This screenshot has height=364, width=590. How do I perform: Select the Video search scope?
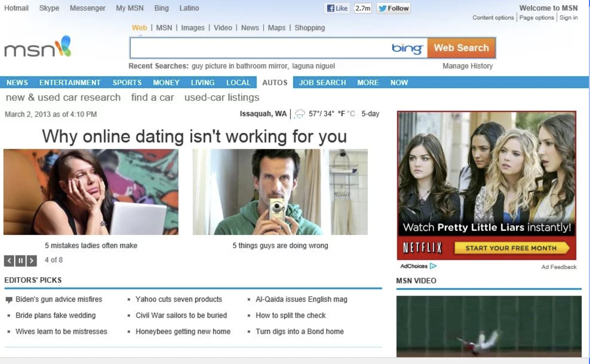tap(223, 28)
